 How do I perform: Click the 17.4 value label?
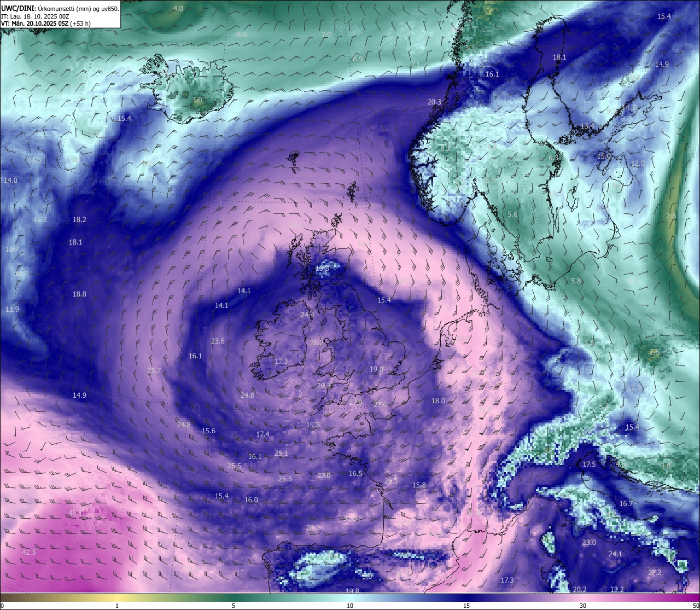tap(262, 434)
